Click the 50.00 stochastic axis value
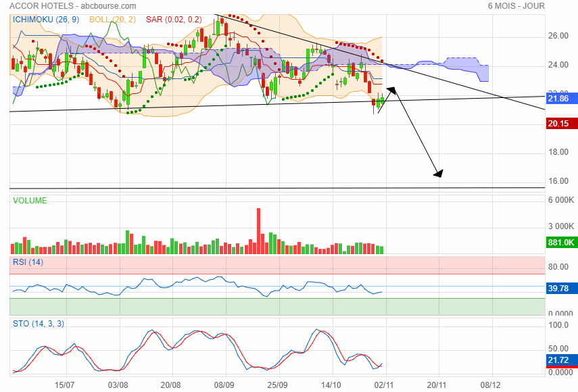The height and width of the screenshot is (392, 578). coord(558,349)
